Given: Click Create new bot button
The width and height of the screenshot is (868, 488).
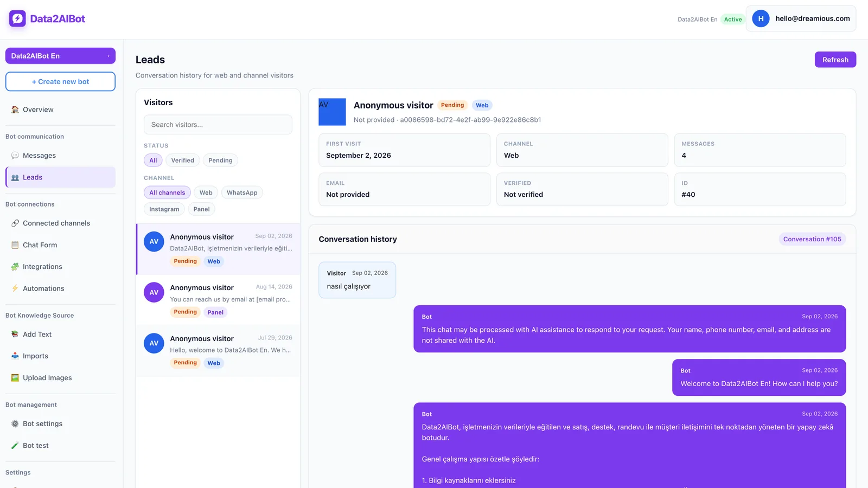Looking at the screenshot, I should click(x=60, y=82).
